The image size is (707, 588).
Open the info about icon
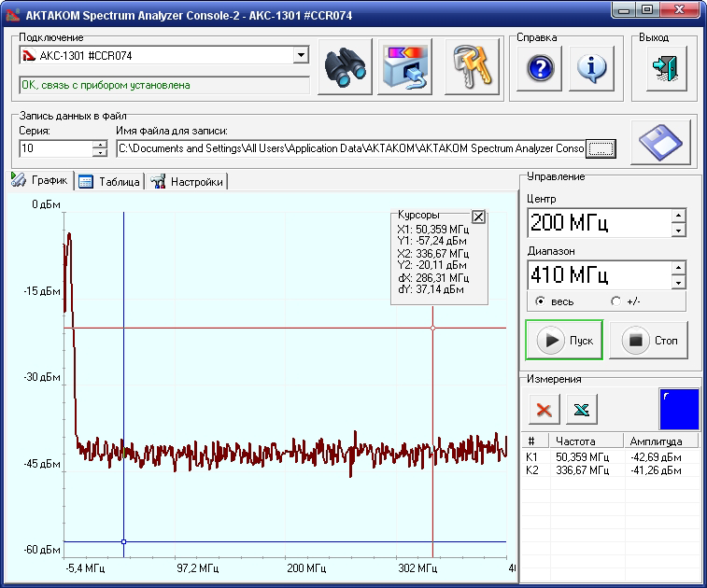(591, 68)
